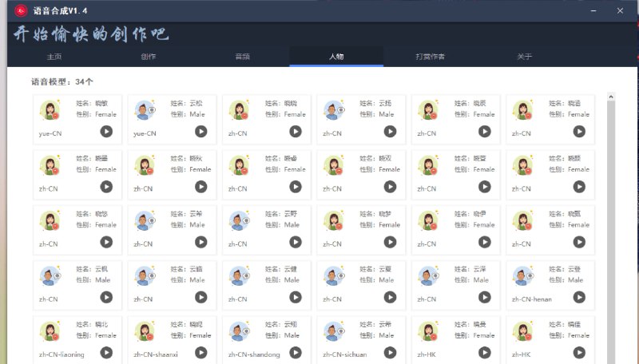Click the zh-CN-sichuan voice avatar
Image resolution: width=639 pixels, height=364 pixels.
pyautogui.click(x=334, y=331)
